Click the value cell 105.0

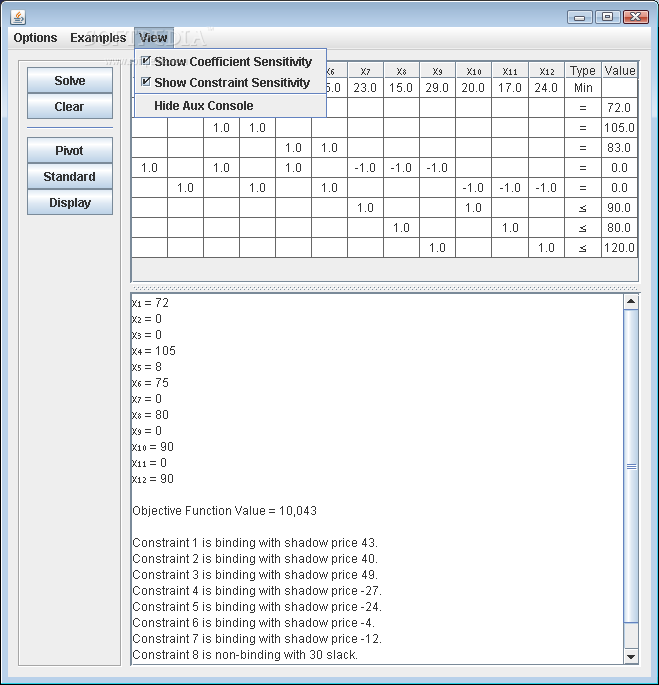click(620, 128)
